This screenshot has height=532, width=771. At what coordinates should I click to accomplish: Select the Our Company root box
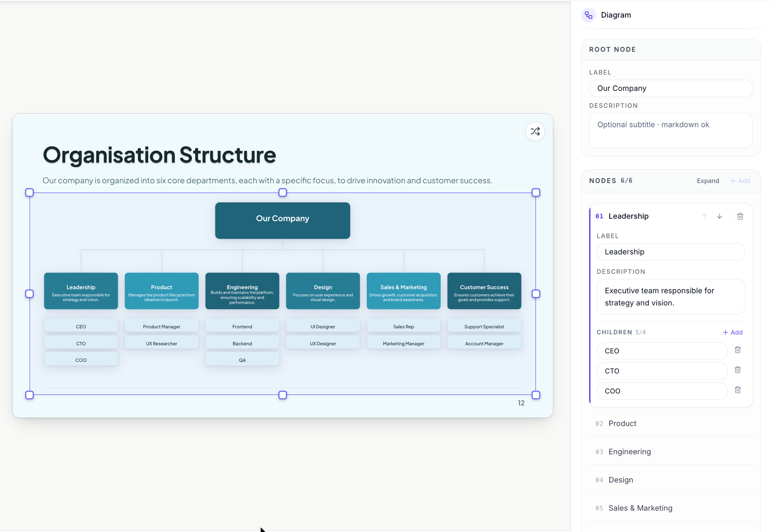coord(283,221)
